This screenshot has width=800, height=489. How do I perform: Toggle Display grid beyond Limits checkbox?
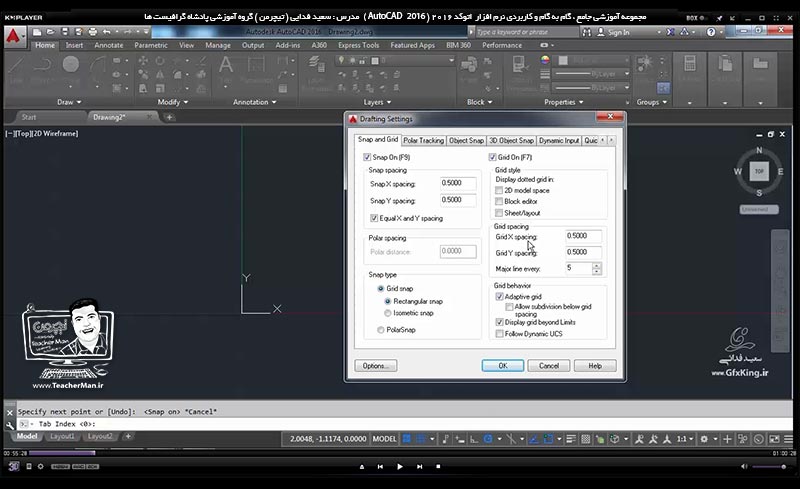pyautogui.click(x=499, y=323)
